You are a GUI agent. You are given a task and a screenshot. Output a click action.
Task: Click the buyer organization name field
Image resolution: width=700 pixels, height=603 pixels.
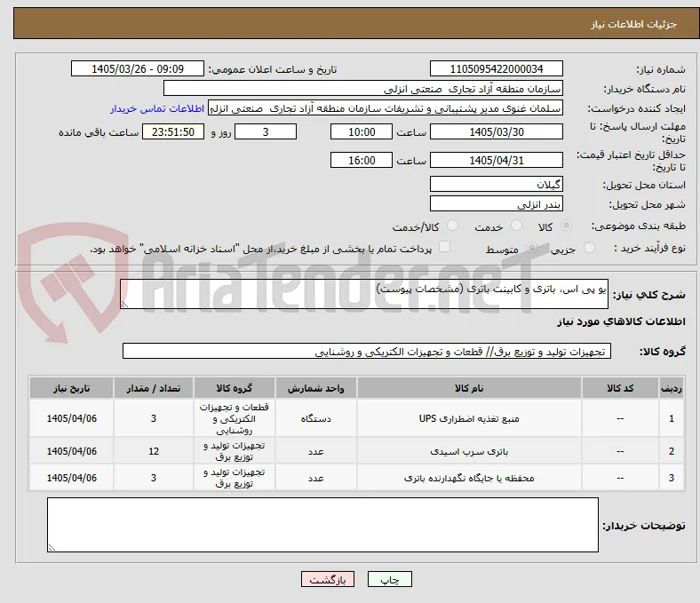[x=363, y=89]
